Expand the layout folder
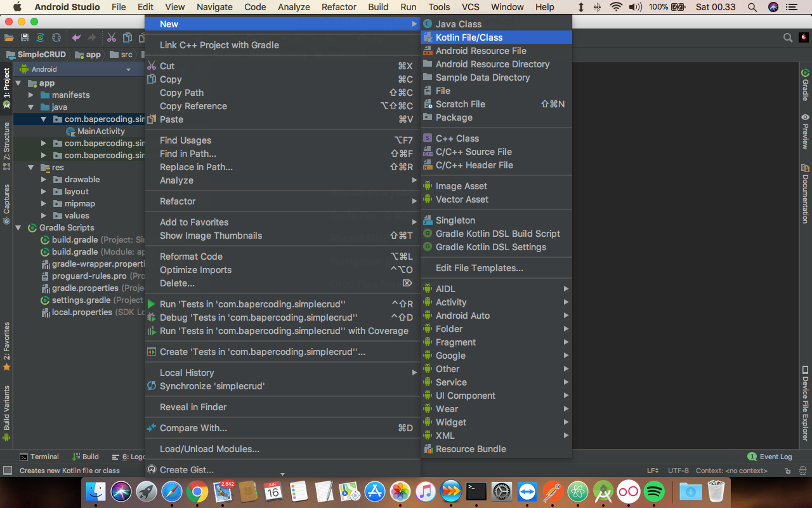The width and height of the screenshot is (812, 508). click(x=43, y=192)
